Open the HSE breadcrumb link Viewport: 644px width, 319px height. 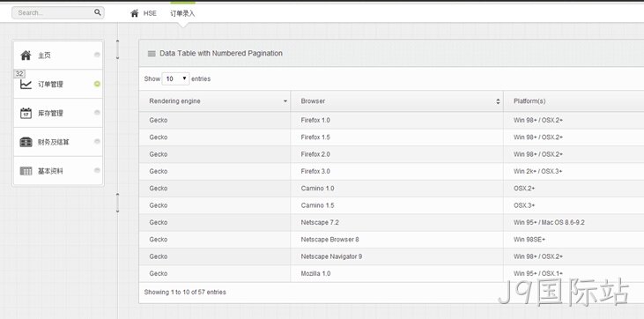[x=150, y=13]
